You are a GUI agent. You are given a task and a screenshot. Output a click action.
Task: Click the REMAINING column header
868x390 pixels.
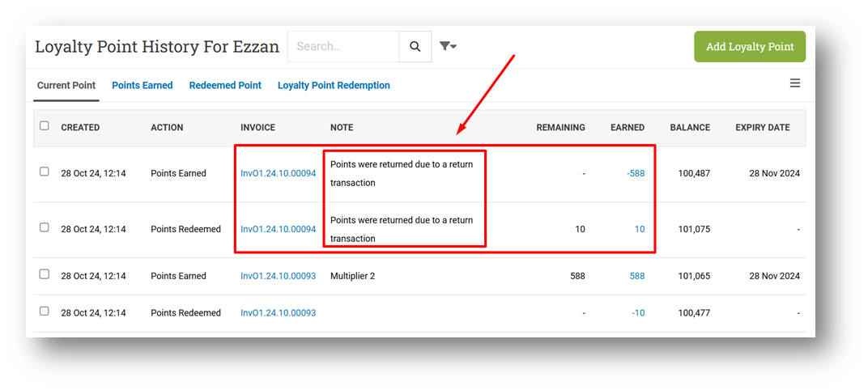[x=561, y=127]
